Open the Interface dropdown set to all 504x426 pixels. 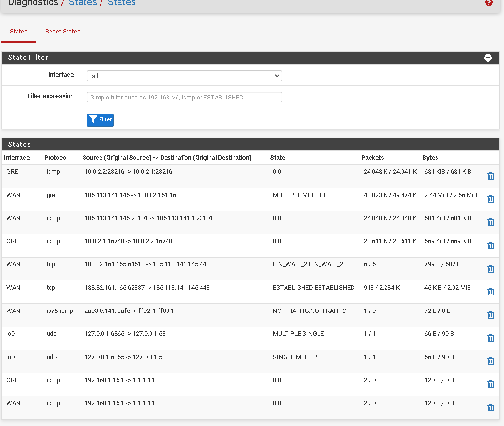[184, 76]
